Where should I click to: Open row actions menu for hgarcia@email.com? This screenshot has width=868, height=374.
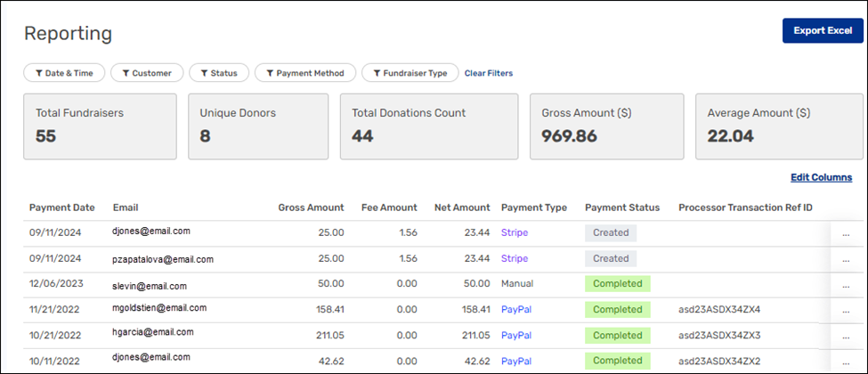(845, 336)
